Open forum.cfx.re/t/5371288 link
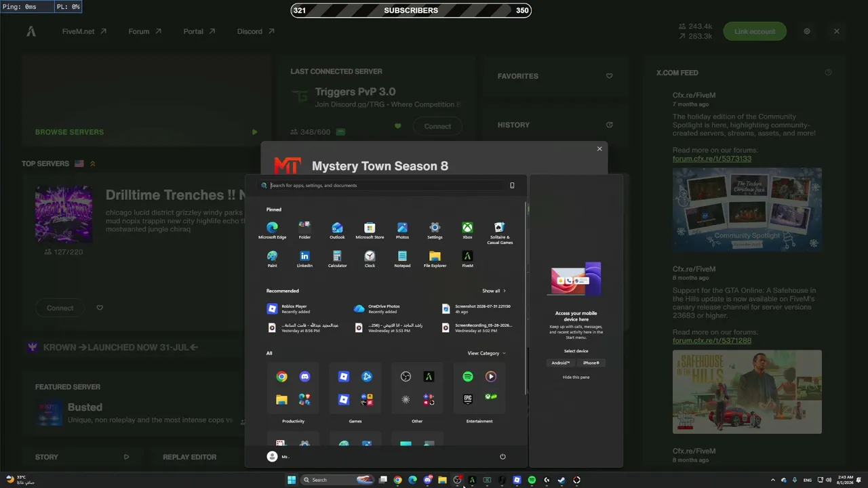This screenshot has height=488, width=868. click(x=712, y=340)
